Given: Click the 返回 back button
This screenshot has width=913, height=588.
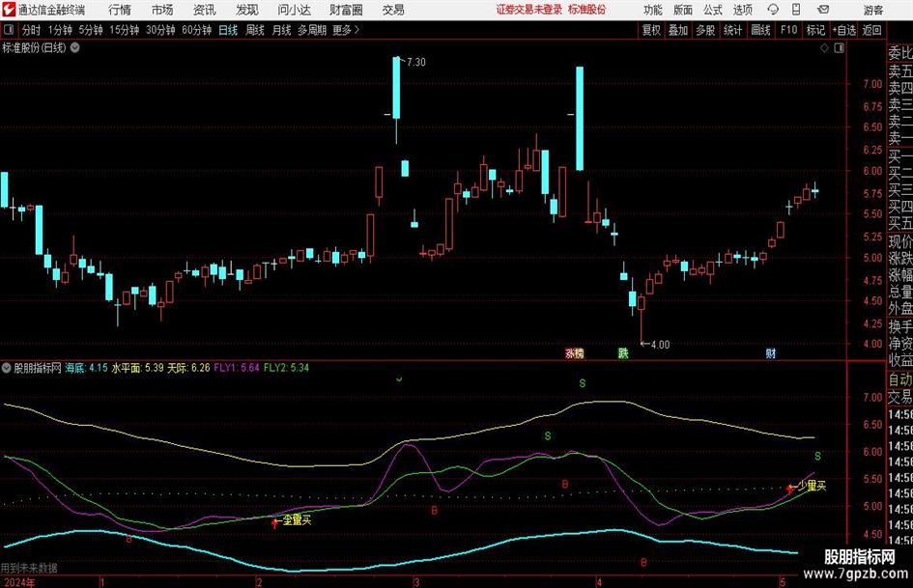Looking at the screenshot, I should (x=871, y=30).
